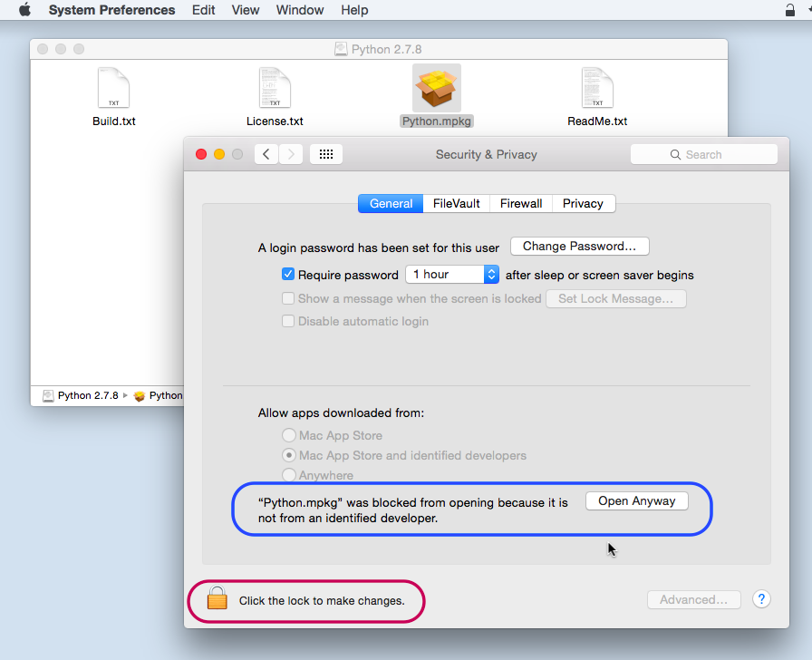Toggle Show a message when screen is locked
Image resolution: width=812 pixels, height=660 pixels.
point(288,298)
